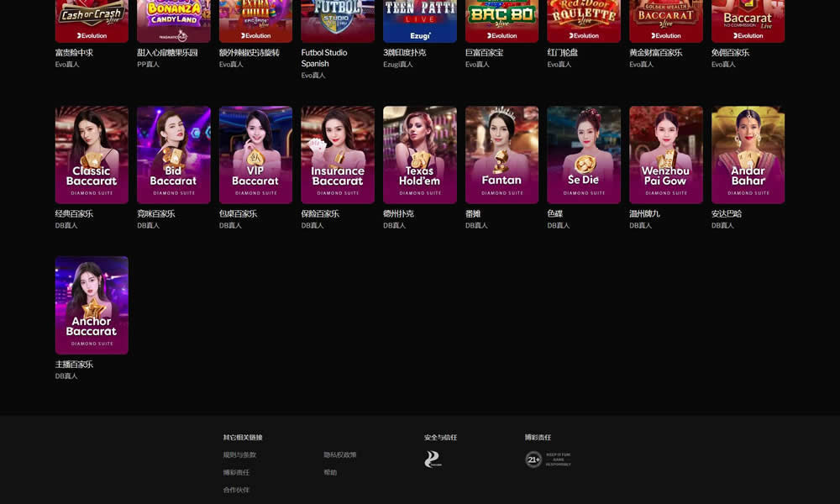840x504 pixels.
Task: Click the 红门轮盘 game title
Action: tap(563, 52)
